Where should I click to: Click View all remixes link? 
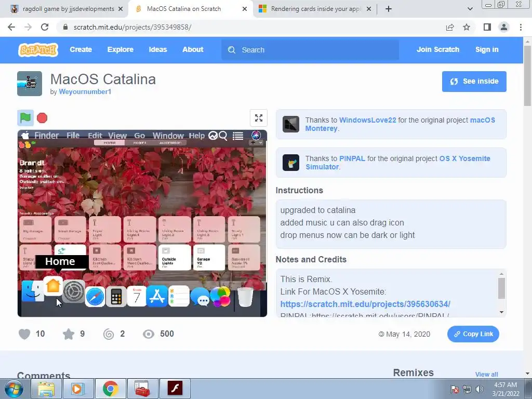point(486,374)
